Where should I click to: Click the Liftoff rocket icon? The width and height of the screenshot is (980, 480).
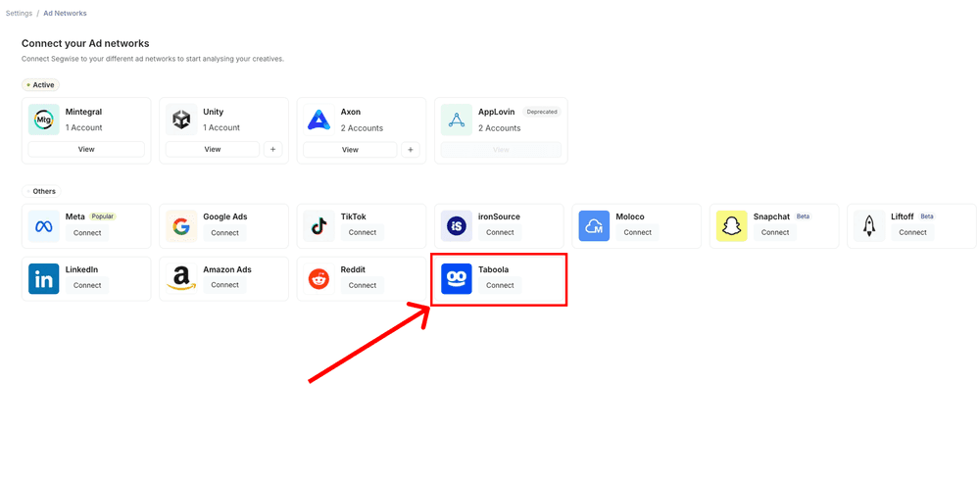tap(868, 225)
